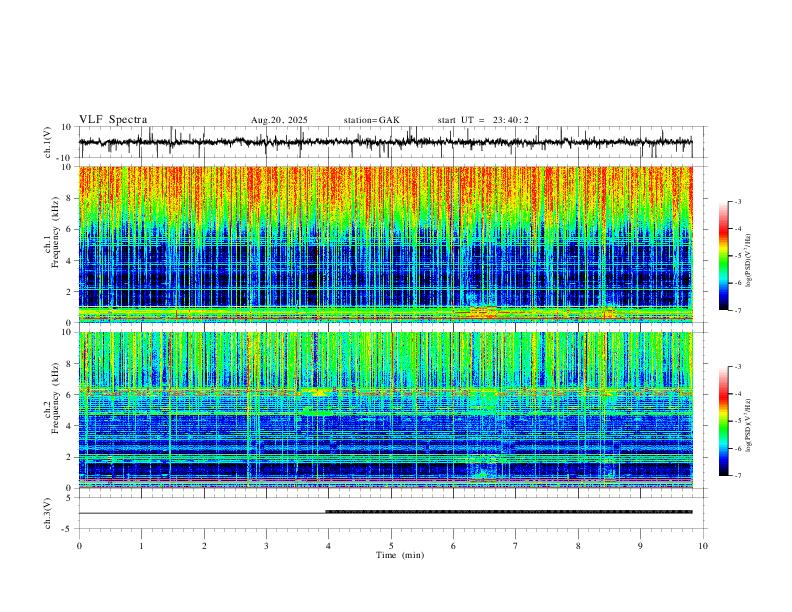Select the "start UT = 23:40: 2" text

[483, 120]
